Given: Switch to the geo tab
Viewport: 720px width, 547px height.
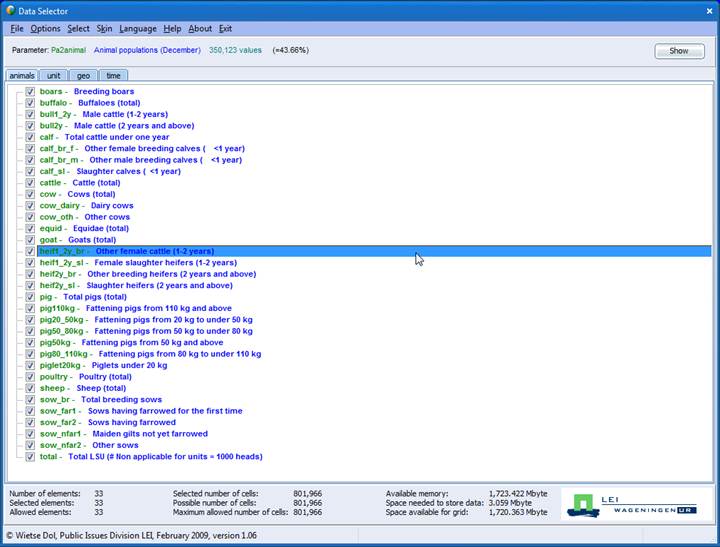Looking at the screenshot, I should pos(83,75).
